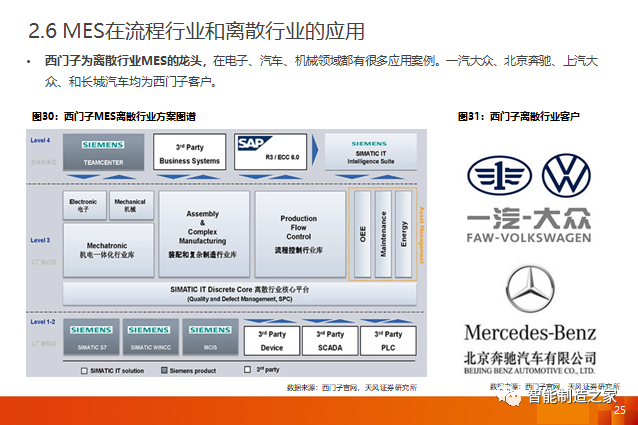Screen dimensions: 638x425
Task: Select the Siemens TEAMCENTER block
Action: [105, 153]
